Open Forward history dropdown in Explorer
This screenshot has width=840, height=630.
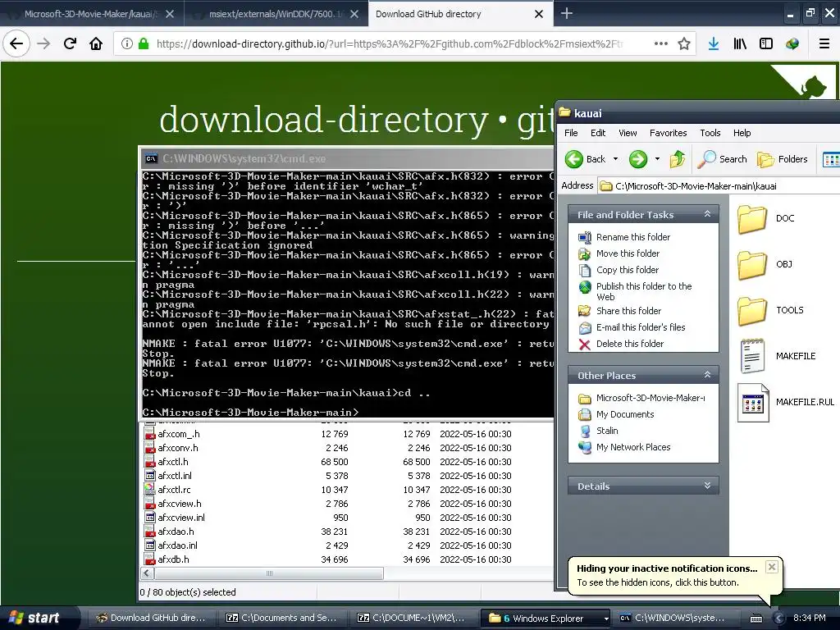pos(657,159)
